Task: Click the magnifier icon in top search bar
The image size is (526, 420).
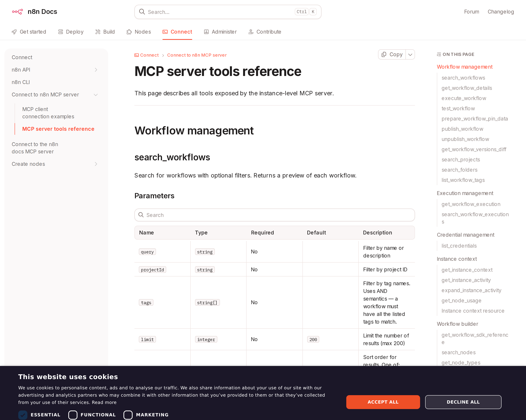Action: pyautogui.click(x=142, y=12)
